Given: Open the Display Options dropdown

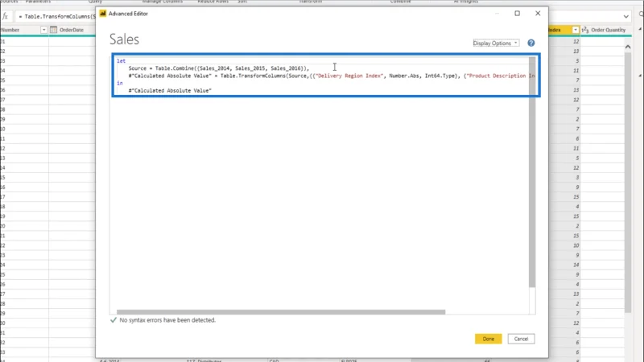Looking at the screenshot, I should 496,43.
